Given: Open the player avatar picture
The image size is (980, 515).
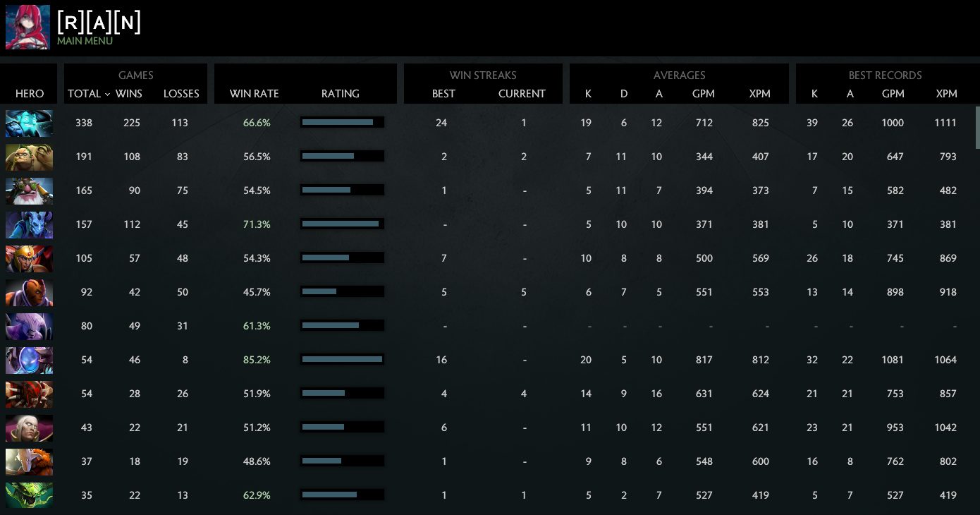Looking at the screenshot, I should coord(27,28).
